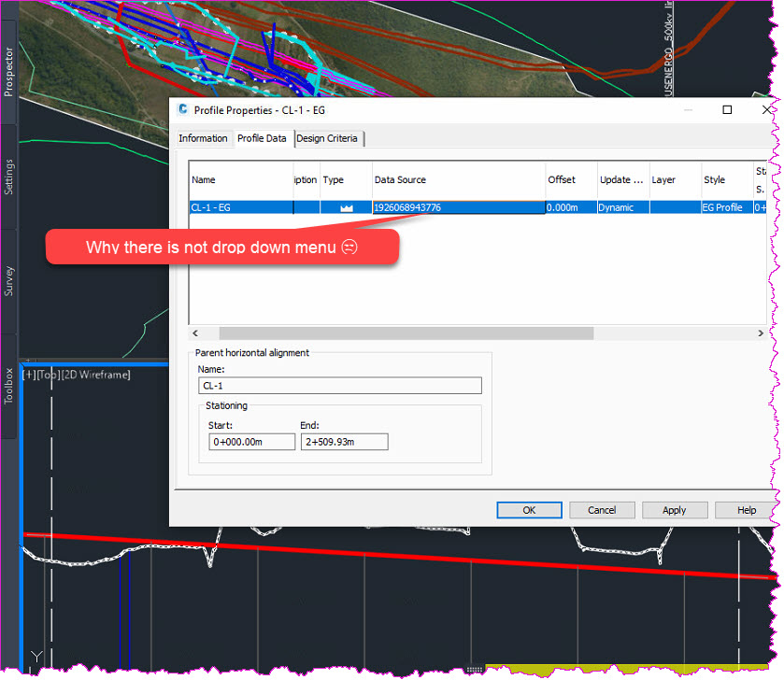Maximize the Profile Properties dialog
This screenshot has height=680, width=784.
coord(727,110)
